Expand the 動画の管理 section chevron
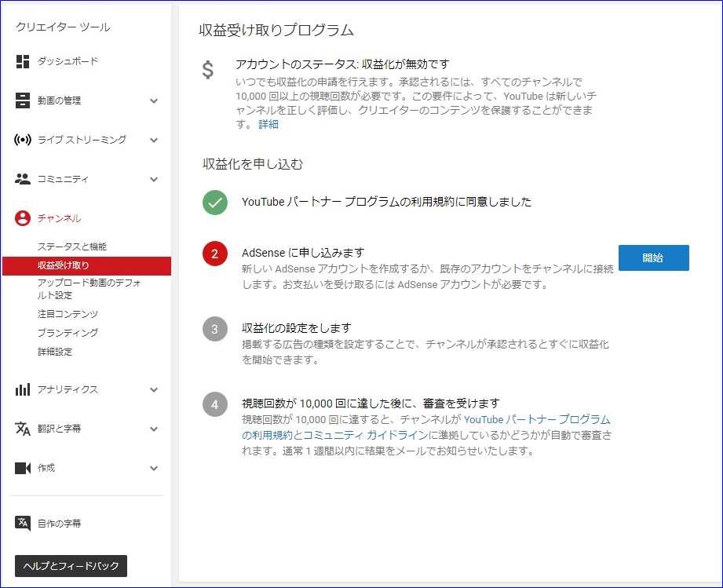The image size is (723, 588). tap(154, 100)
